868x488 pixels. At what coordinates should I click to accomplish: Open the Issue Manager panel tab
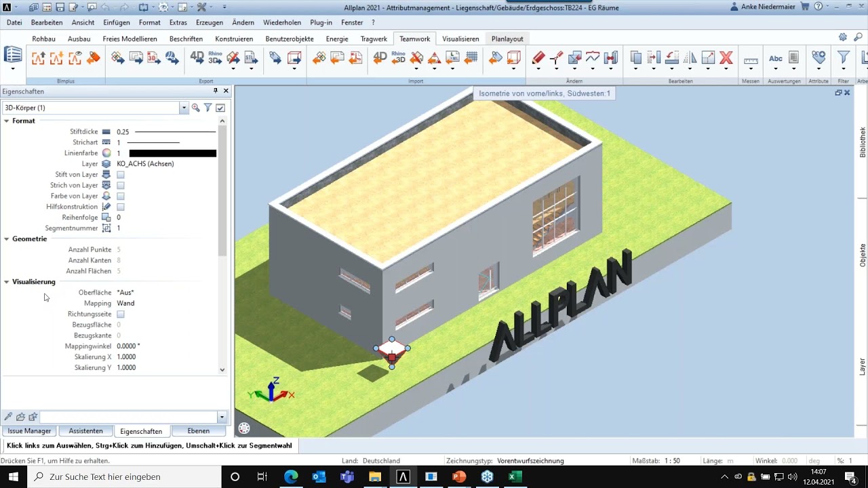[29, 431]
